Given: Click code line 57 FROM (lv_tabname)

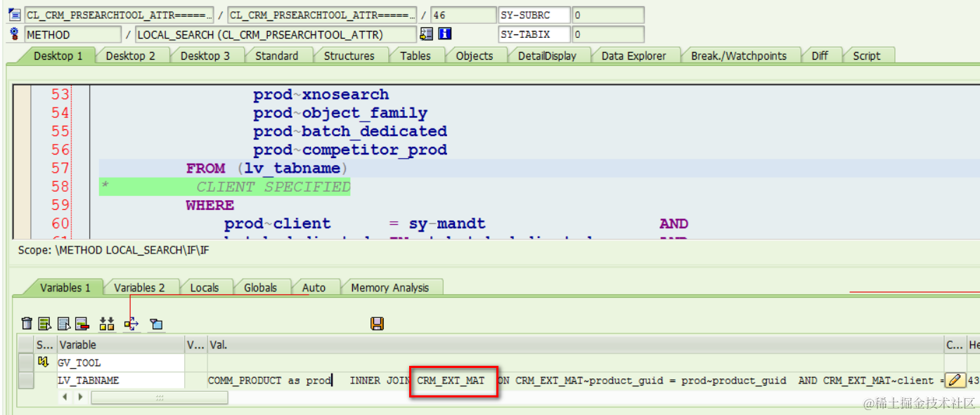Looking at the screenshot, I should pyautogui.click(x=266, y=168).
